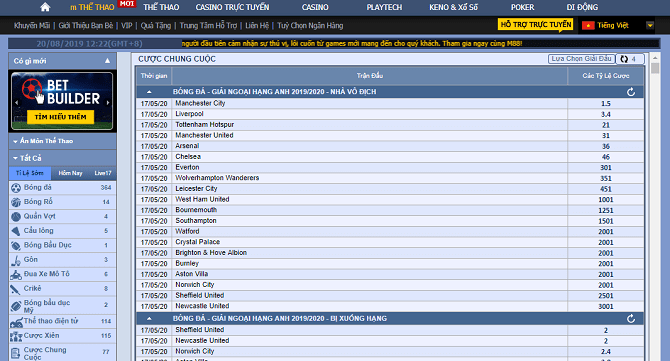The height and width of the screenshot is (361, 670).
Task: Refresh the Bị Xuống Hạng section odds
Action: (631, 319)
